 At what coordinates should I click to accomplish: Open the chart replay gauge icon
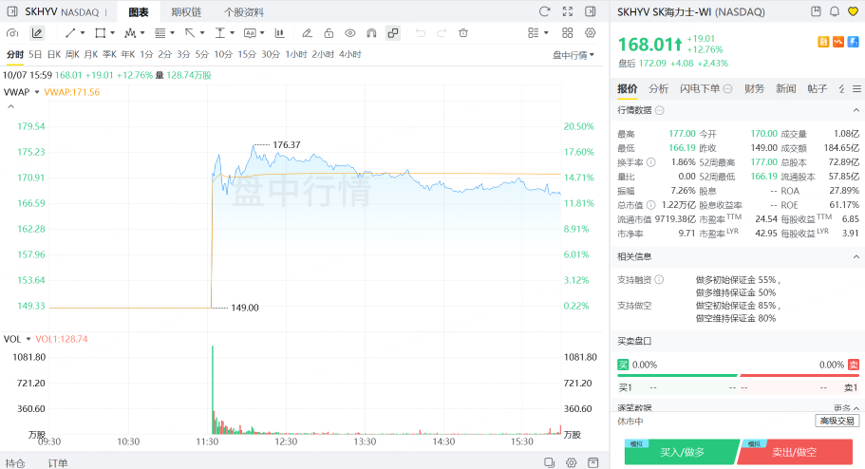pyautogui.click(x=12, y=33)
